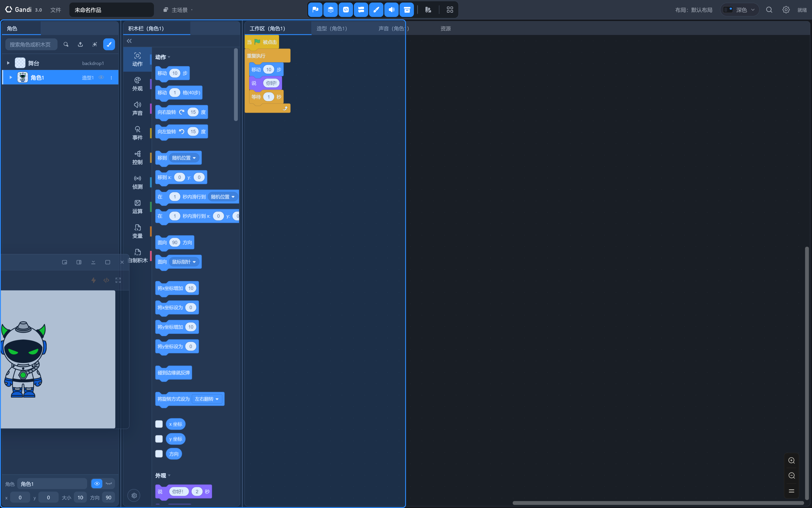Open the 随机位置 dropdown in 移到 block
The image size is (812, 508).
pos(184,158)
